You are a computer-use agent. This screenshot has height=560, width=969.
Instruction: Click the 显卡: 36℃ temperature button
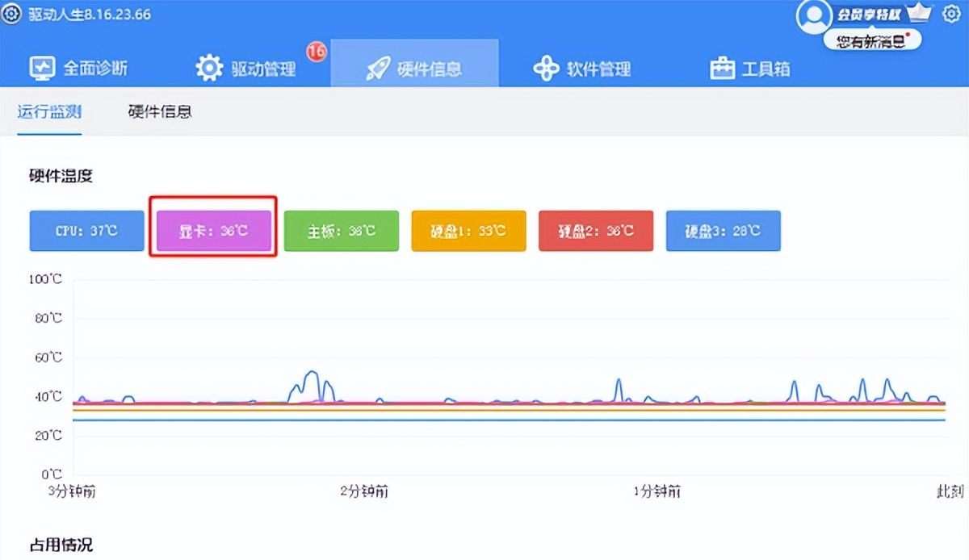[x=214, y=231]
